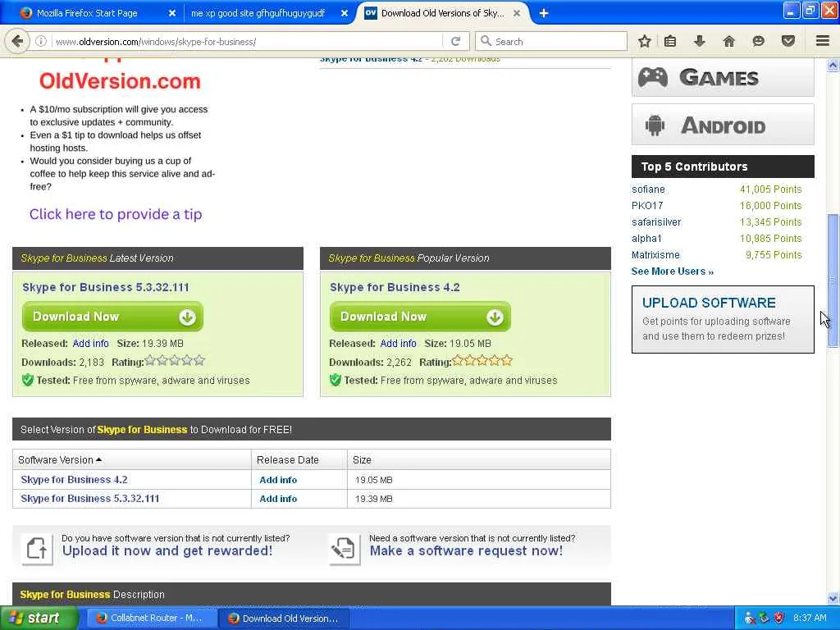Select Download Old Version taskbar button

pos(284,619)
